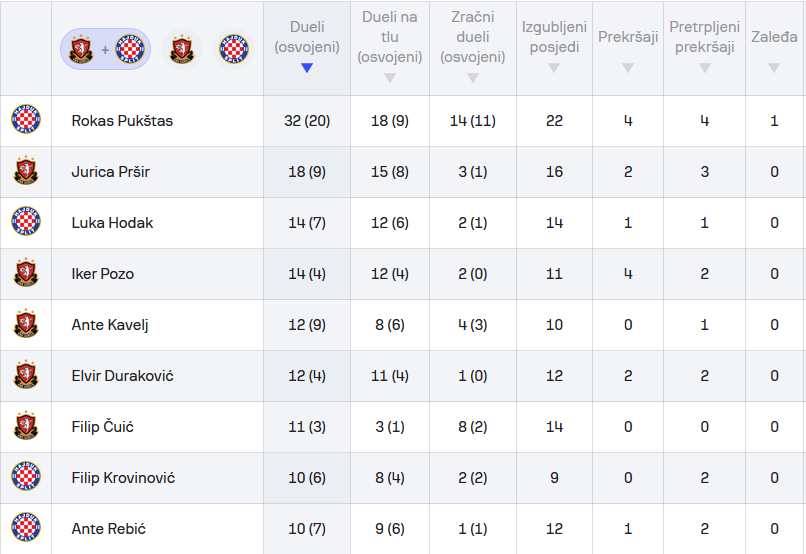Select the Zračni dueli (osvojeni) column header
This screenshot has height=554, width=806.
[473, 37]
